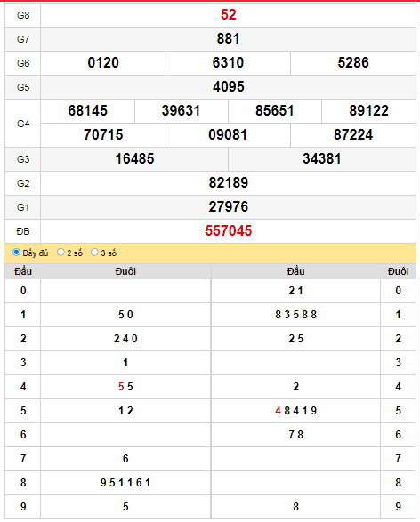The width and height of the screenshot is (420, 522).
Task: Click the right "Đuôi" column header
Action: [x=398, y=271]
